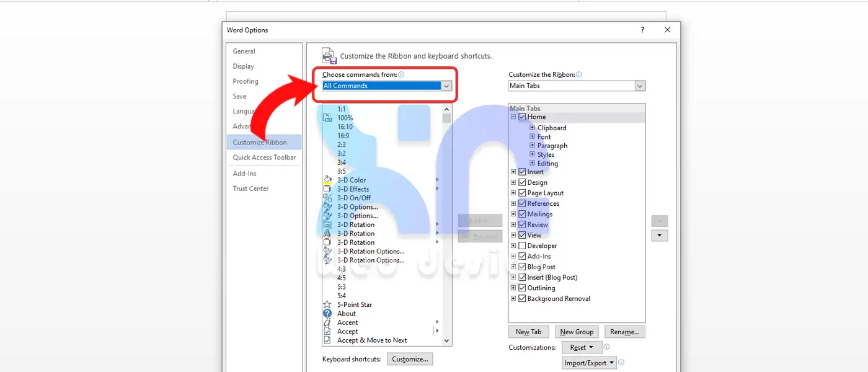Open the Reset dropdown button
Screen dimensions: 868x372
(582, 347)
